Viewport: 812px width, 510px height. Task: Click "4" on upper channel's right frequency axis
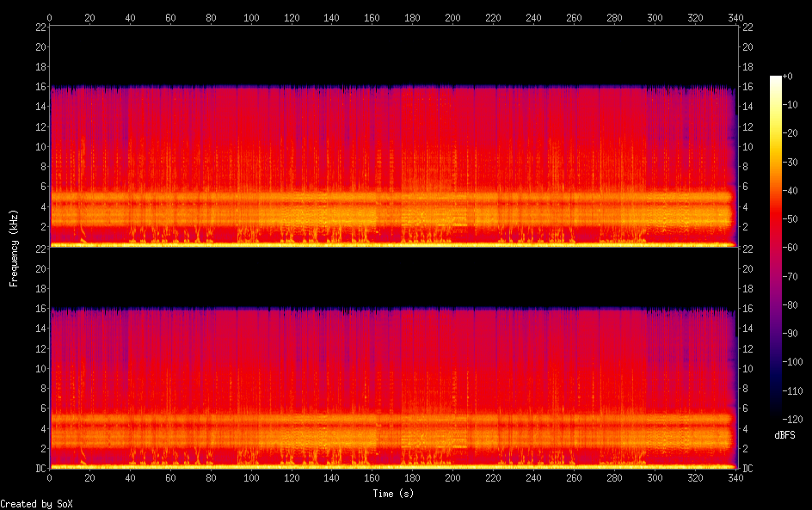[745, 207]
